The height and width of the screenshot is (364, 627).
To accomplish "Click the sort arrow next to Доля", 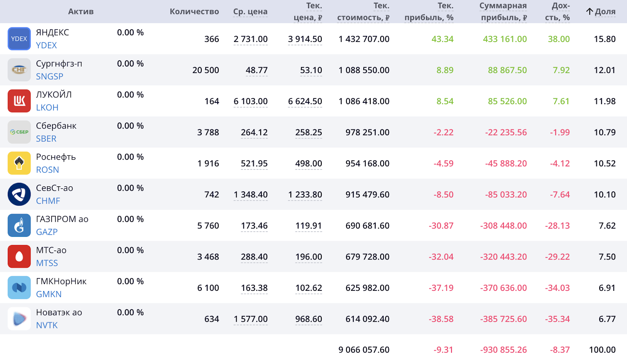I will (589, 11).
